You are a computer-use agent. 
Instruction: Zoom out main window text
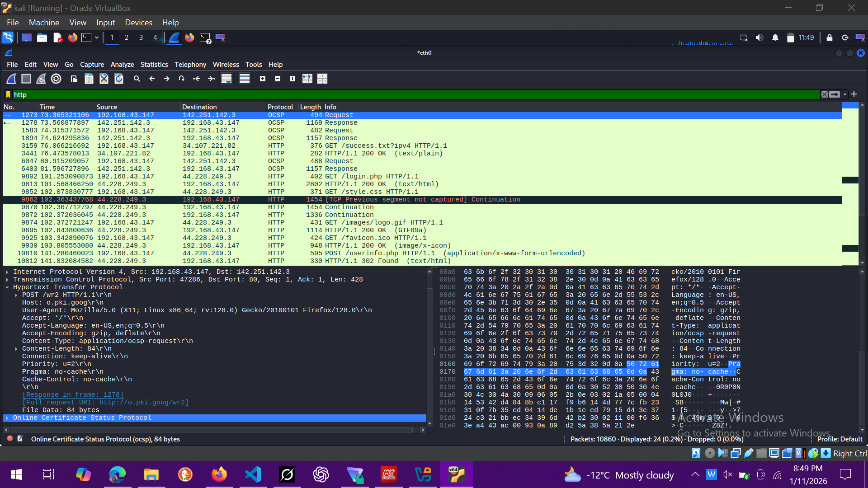click(x=278, y=79)
